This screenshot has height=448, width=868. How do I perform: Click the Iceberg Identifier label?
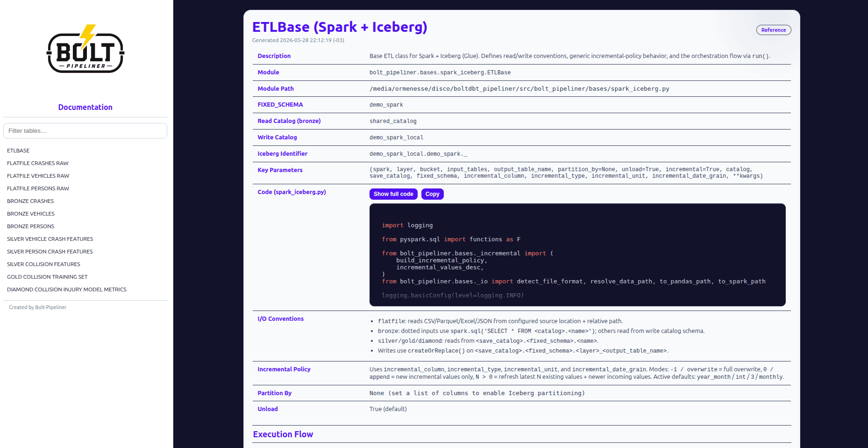click(x=283, y=154)
